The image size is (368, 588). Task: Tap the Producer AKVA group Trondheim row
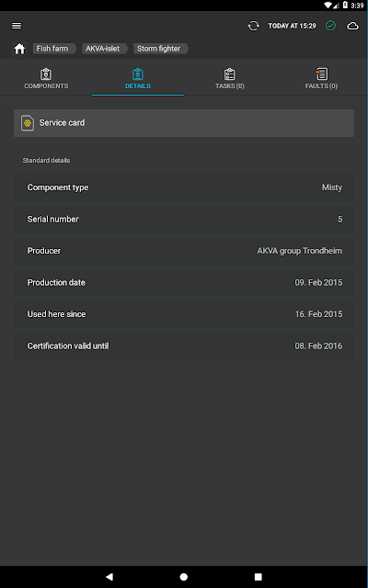[184, 251]
